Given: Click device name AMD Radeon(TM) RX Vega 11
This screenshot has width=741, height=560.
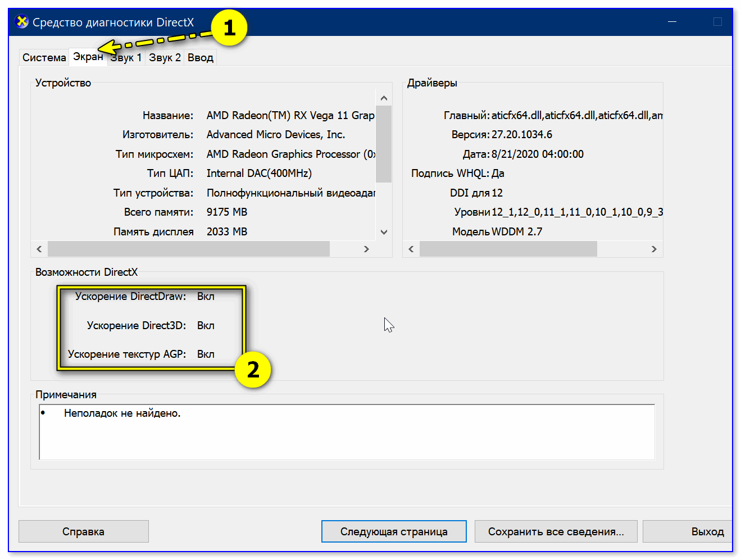Looking at the screenshot, I should 290,115.
